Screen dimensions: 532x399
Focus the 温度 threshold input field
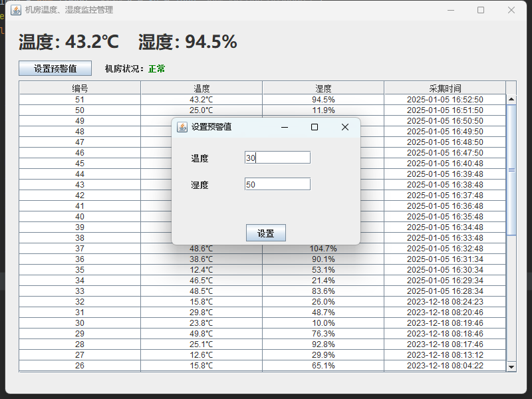click(x=277, y=158)
